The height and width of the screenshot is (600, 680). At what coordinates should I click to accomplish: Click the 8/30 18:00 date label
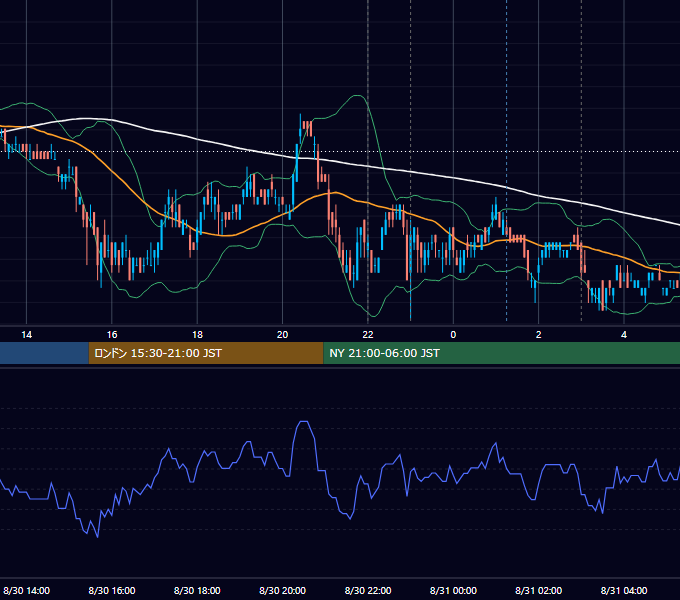[x=197, y=590]
